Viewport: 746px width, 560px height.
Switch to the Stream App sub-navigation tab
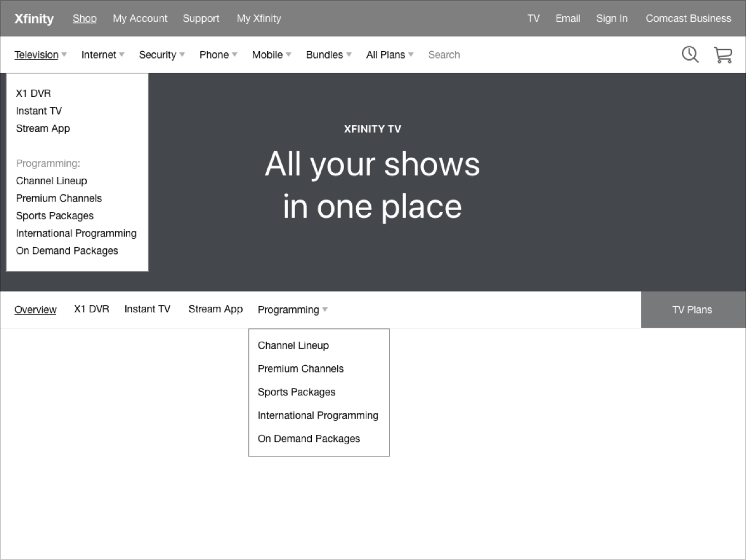pyautogui.click(x=215, y=309)
